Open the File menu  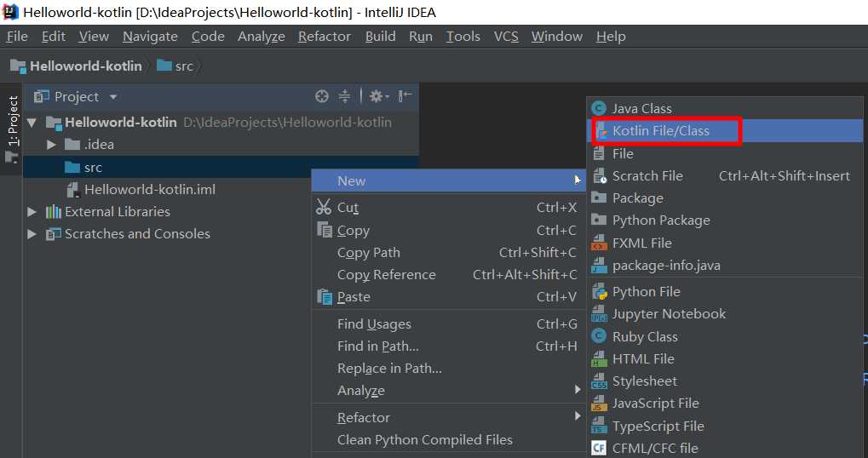coord(16,37)
